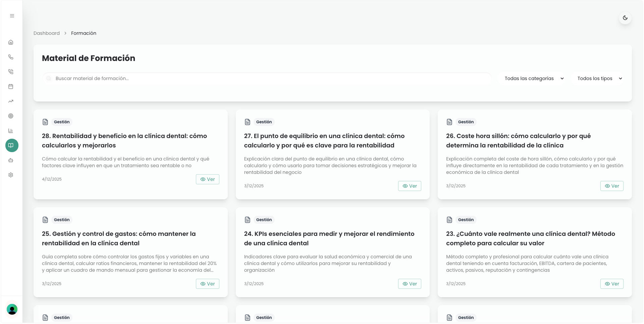Click the breadcrumb chevron separator

point(65,33)
